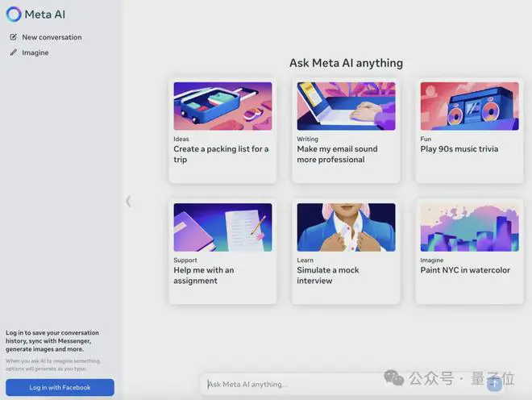This screenshot has height=400, width=532.
Task: Open New conversation in the sidebar
Action: 52,37
